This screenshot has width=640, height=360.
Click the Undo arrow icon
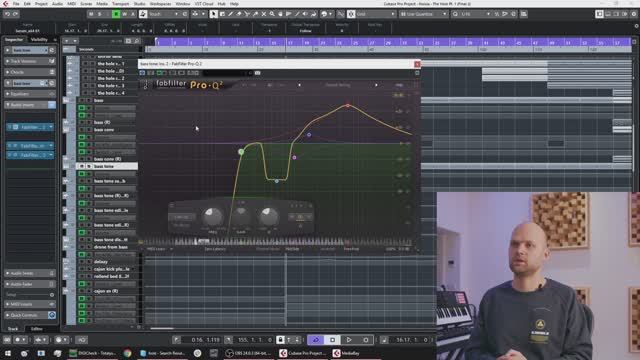[x=7, y=14]
